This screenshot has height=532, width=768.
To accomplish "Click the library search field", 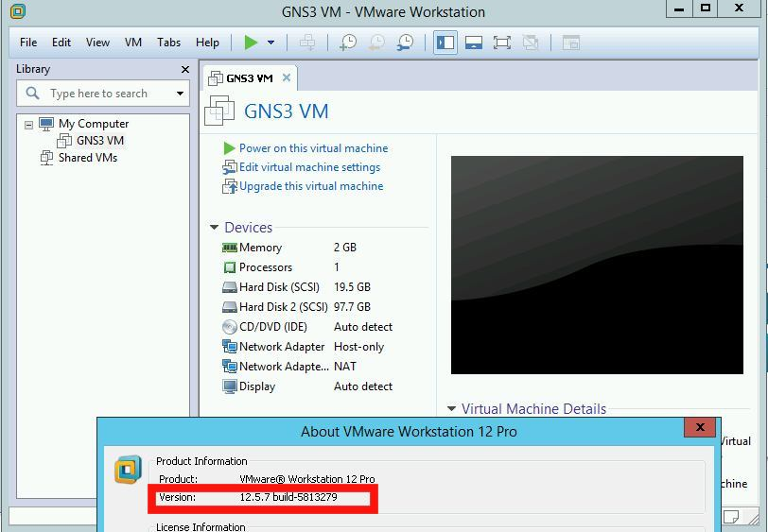I will 103,93.
